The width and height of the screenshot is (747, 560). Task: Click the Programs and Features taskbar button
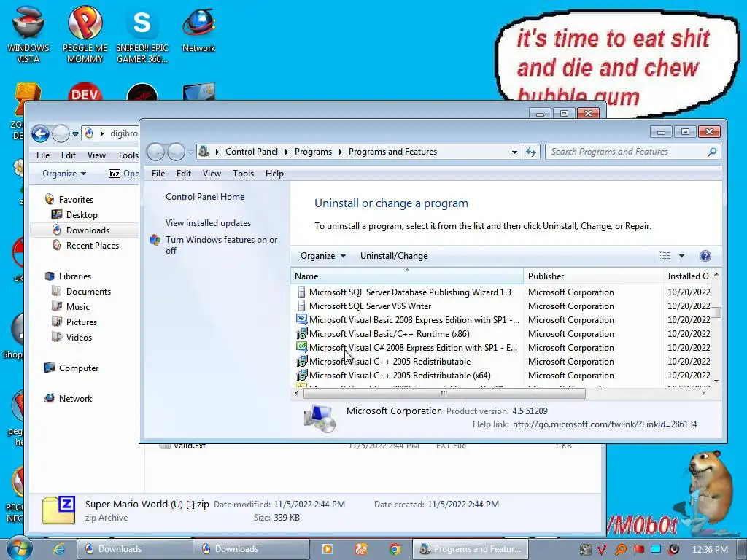click(x=471, y=549)
